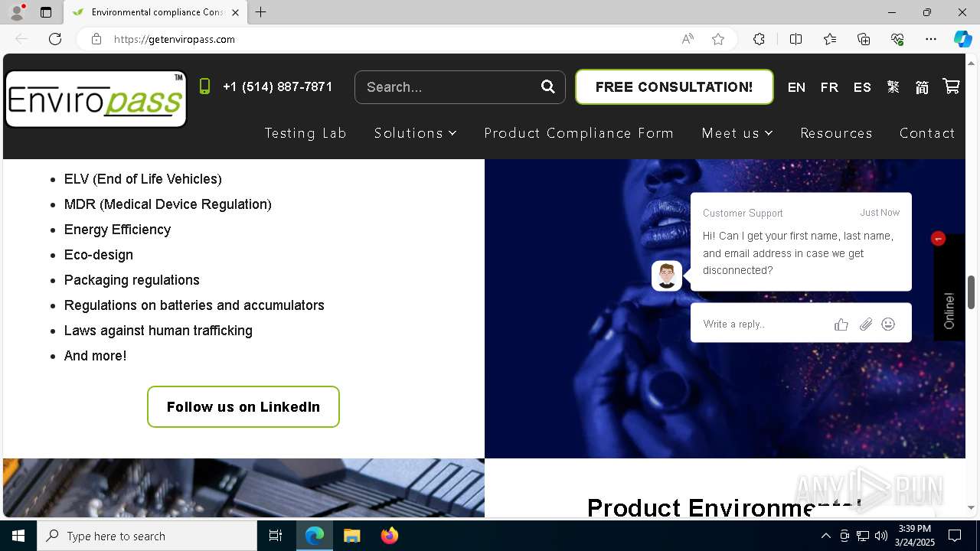Select Traditional Chinese language option
This screenshot has height=551, width=980.
click(893, 87)
